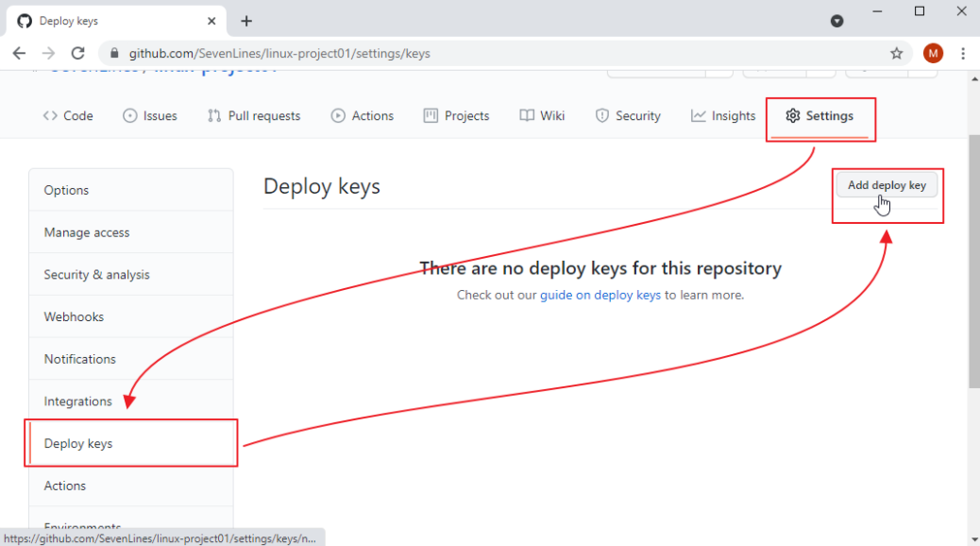Switch to the Issues tab

[150, 116]
